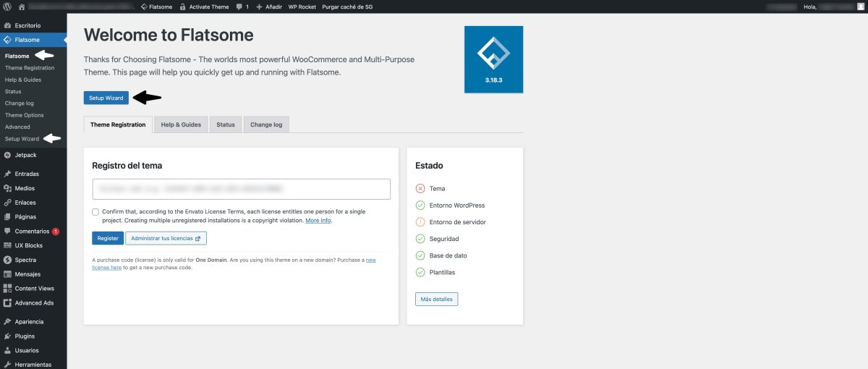The image size is (868, 369).
Task: Click the Flatsome 3.18.3 logo thumbnail
Action: coord(493,59)
